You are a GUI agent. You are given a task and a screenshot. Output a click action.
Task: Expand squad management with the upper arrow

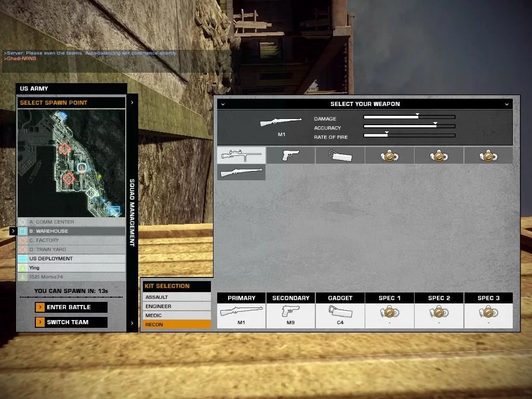[x=132, y=102]
